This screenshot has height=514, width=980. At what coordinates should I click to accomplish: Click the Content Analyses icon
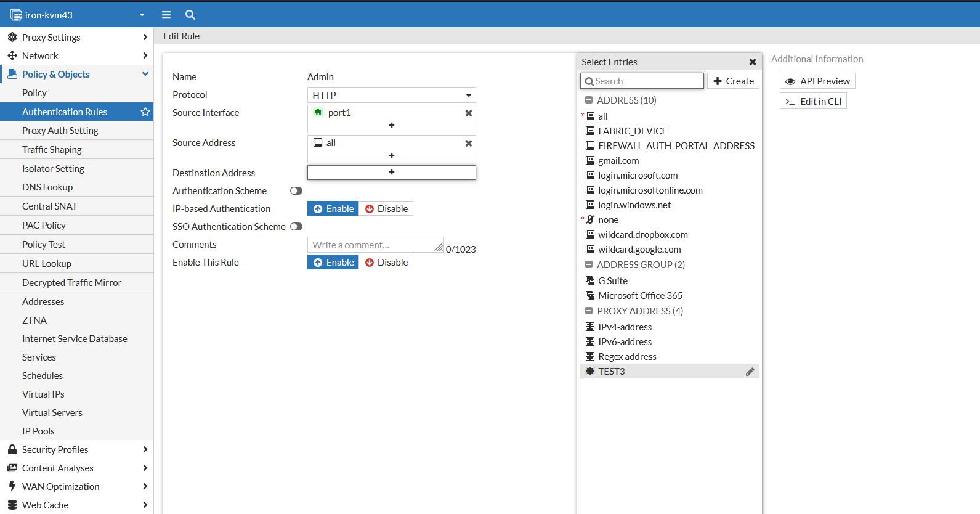coord(12,468)
